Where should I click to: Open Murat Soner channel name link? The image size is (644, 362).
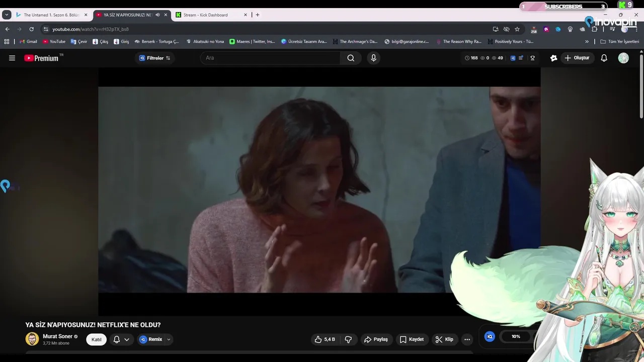57,336
